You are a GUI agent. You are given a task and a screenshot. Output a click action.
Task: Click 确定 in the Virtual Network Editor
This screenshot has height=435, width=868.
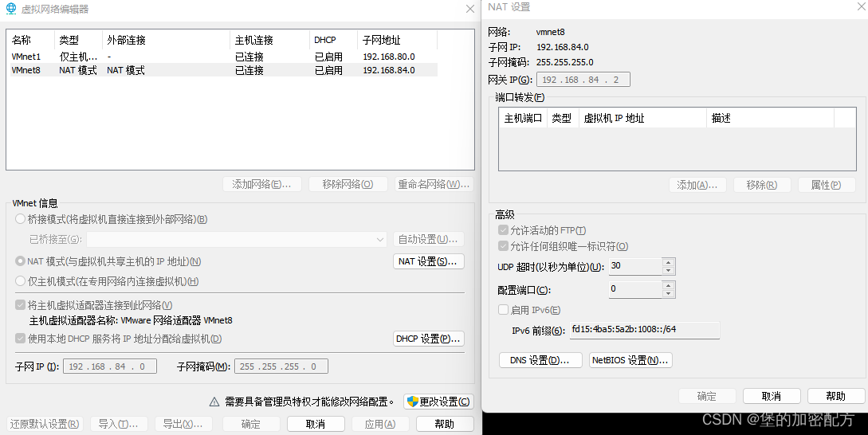[251, 424]
